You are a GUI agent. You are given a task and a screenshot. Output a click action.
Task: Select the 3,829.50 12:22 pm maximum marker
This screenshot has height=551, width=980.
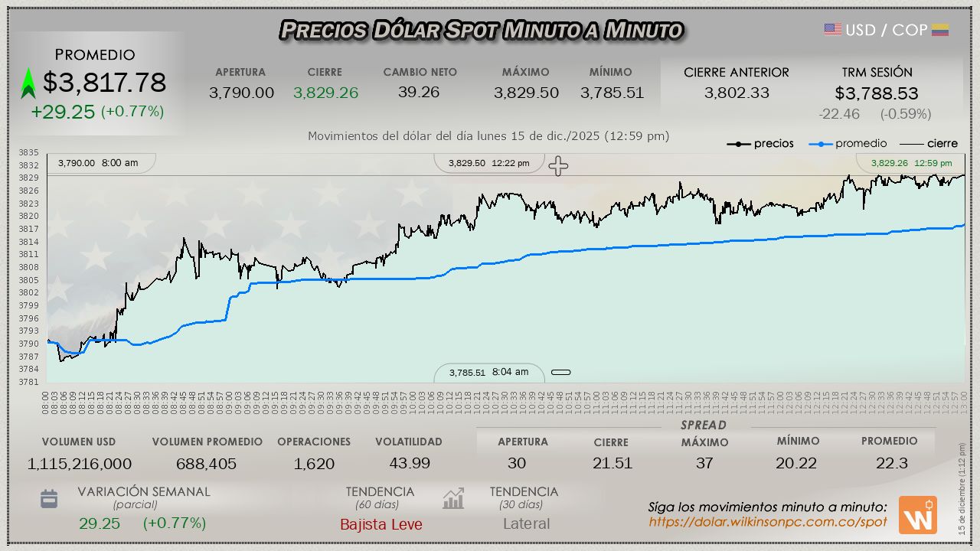[x=488, y=163]
